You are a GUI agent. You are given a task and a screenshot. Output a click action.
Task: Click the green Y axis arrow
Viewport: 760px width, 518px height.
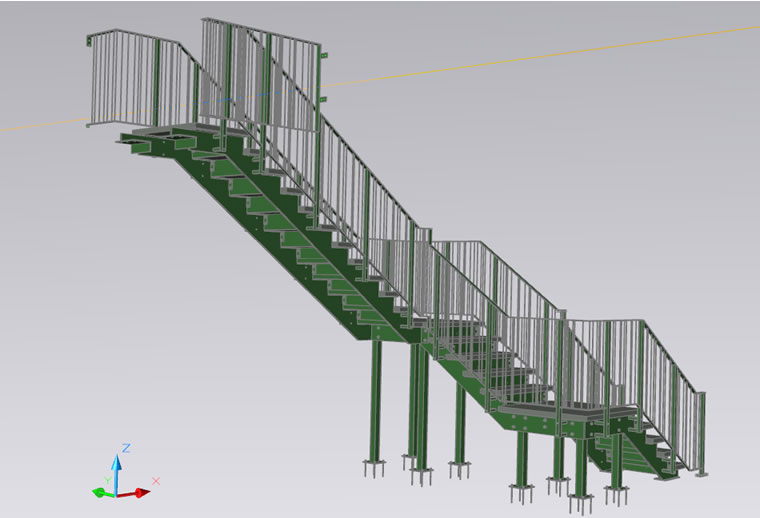point(103,493)
